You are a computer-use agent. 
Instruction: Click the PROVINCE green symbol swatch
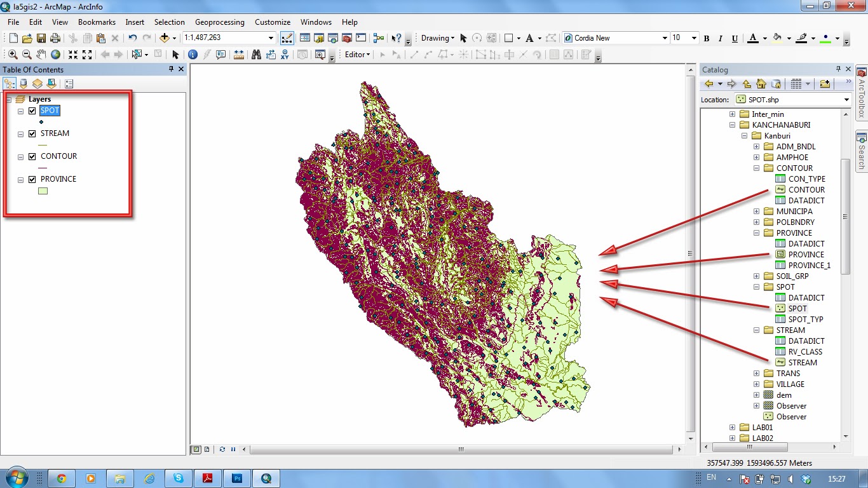(x=42, y=191)
